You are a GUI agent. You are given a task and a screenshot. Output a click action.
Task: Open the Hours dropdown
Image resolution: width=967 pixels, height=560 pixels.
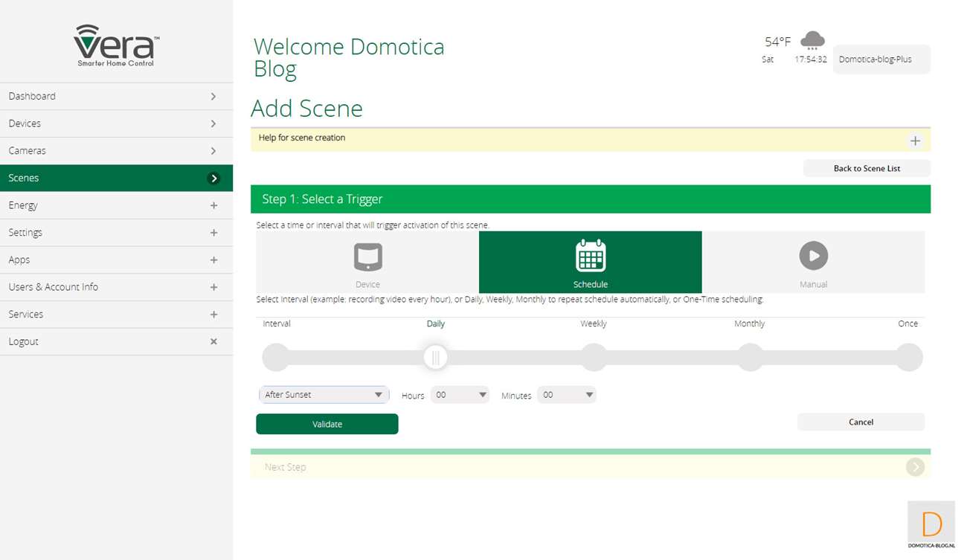tap(460, 395)
